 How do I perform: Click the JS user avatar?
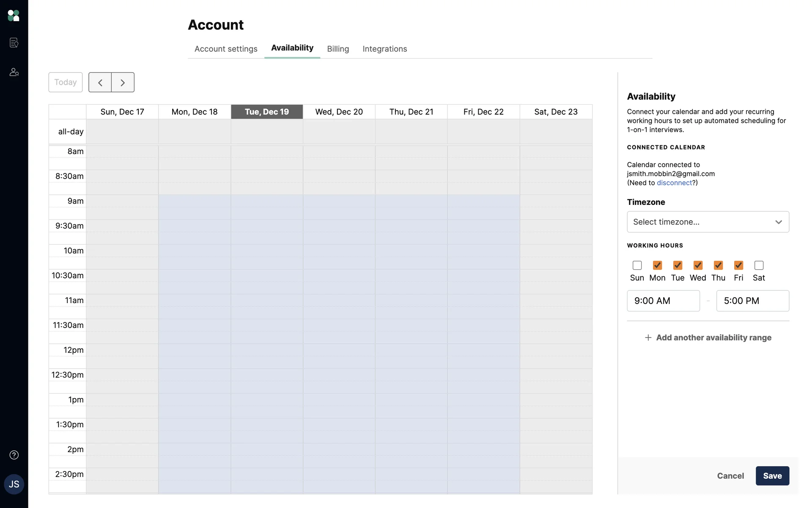pyautogui.click(x=14, y=484)
